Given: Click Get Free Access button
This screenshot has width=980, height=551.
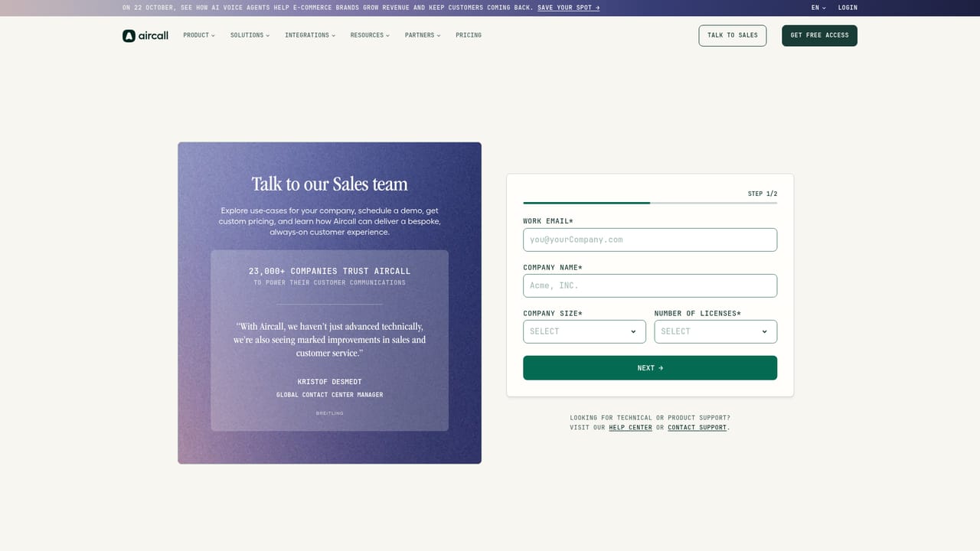Looking at the screenshot, I should point(819,35).
